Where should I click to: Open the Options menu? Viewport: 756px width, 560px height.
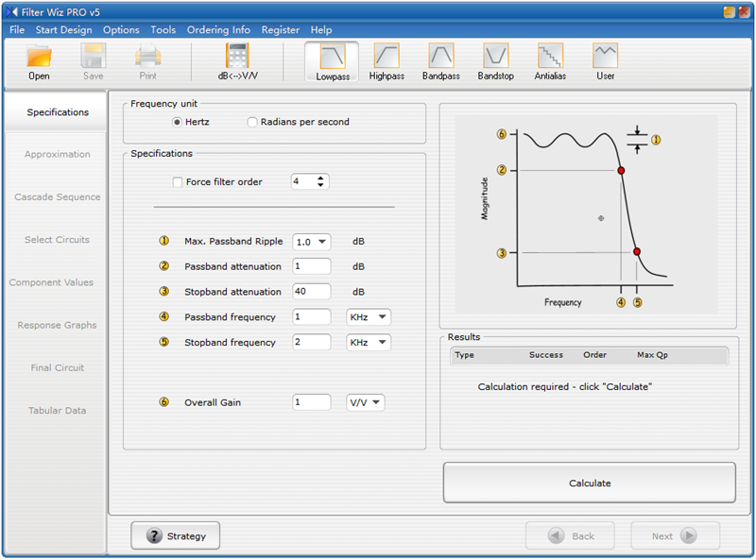pos(121,30)
